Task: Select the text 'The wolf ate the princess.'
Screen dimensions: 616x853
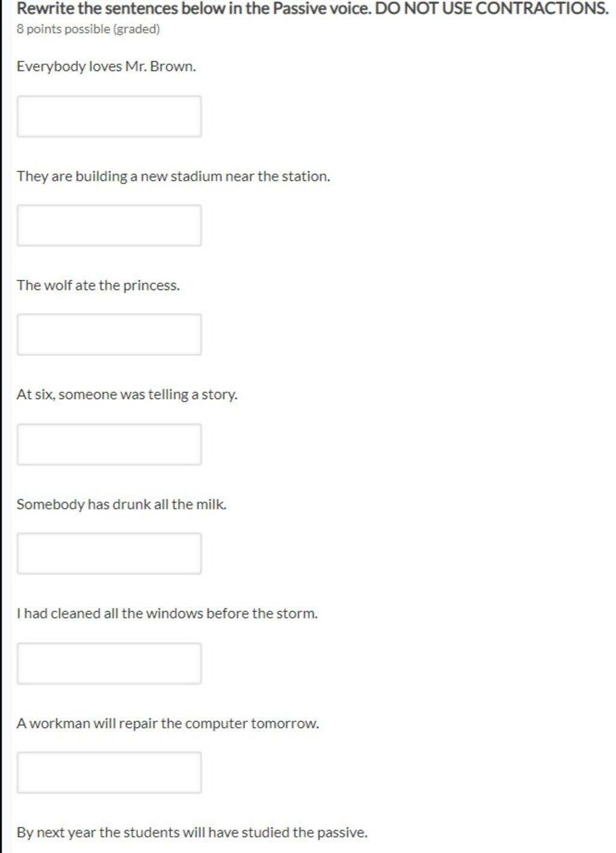Action: (x=98, y=285)
